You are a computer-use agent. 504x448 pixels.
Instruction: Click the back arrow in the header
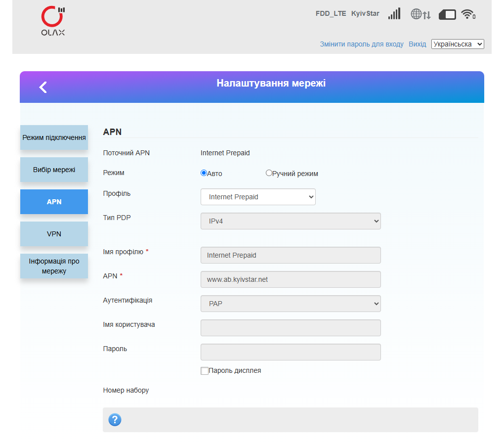43,87
